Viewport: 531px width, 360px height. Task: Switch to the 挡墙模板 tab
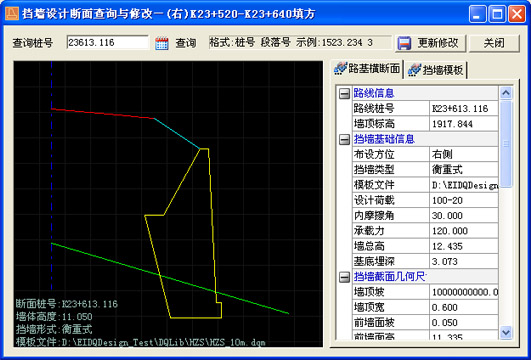coord(436,70)
